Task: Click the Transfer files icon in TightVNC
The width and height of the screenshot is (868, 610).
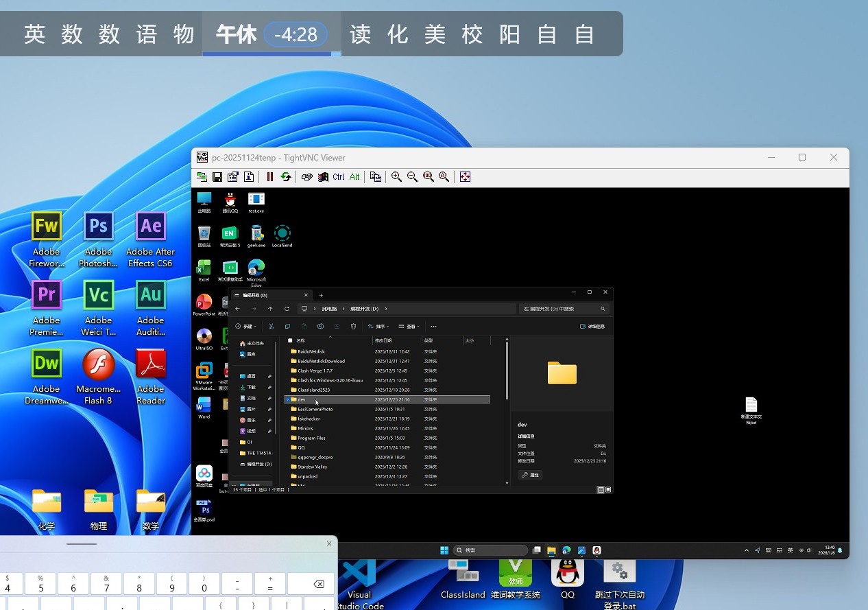Action: [x=375, y=177]
